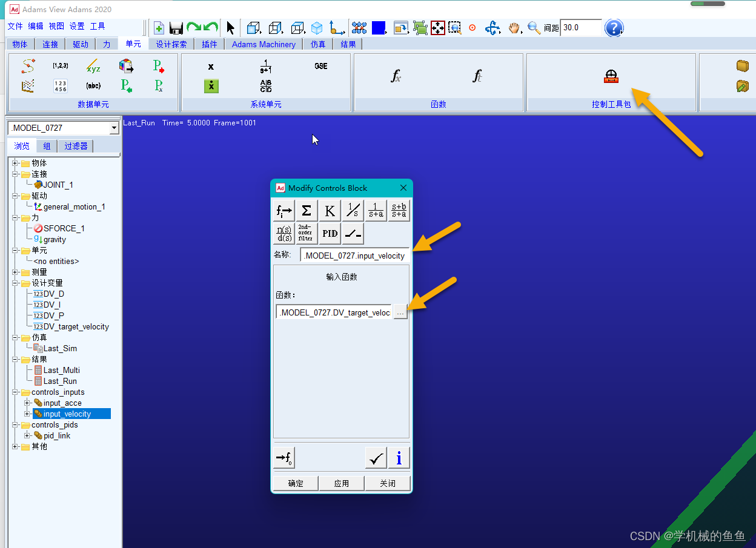Click the save model floppy icon

[176, 28]
